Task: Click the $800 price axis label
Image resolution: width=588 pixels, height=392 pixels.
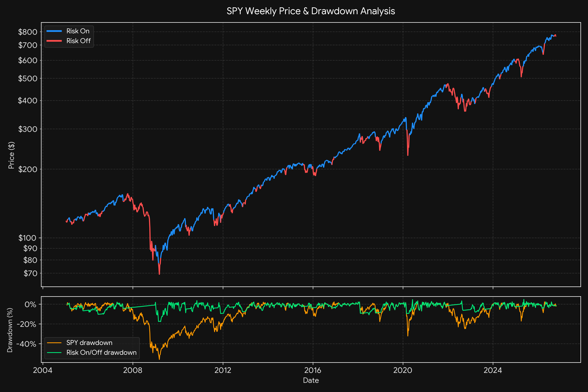Action: click(x=27, y=32)
